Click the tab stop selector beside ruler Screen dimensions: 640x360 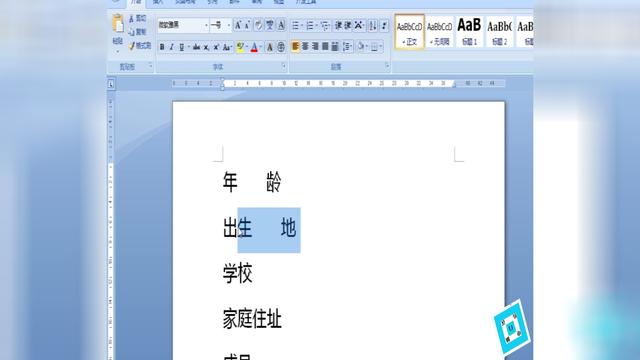pyautogui.click(x=111, y=84)
